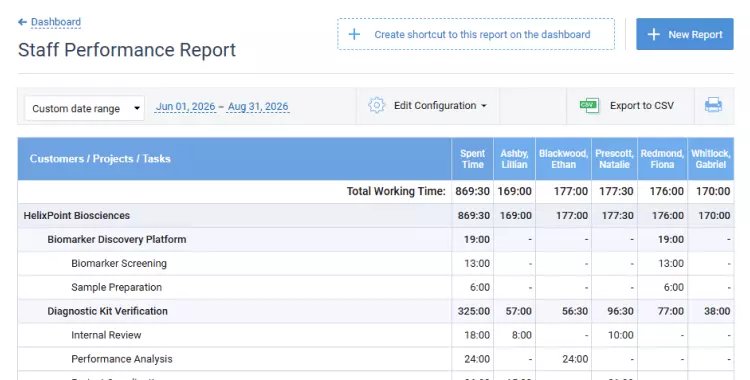This screenshot has height=380, width=750.
Task: Select the HelixPoint Biosciences customer row
Action: click(x=375, y=215)
